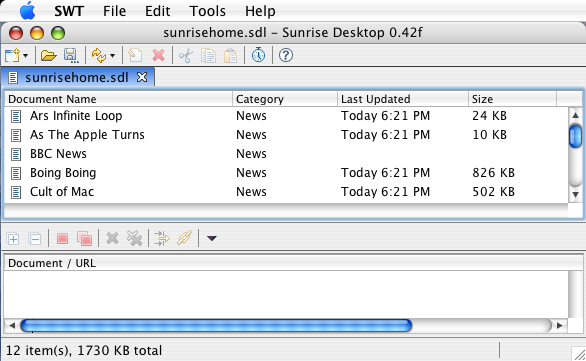Expand the Update icon's dropdown arrow

click(112, 56)
